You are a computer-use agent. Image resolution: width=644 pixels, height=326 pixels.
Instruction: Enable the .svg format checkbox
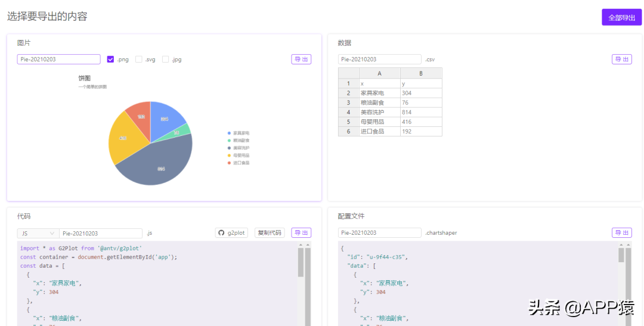tap(139, 59)
